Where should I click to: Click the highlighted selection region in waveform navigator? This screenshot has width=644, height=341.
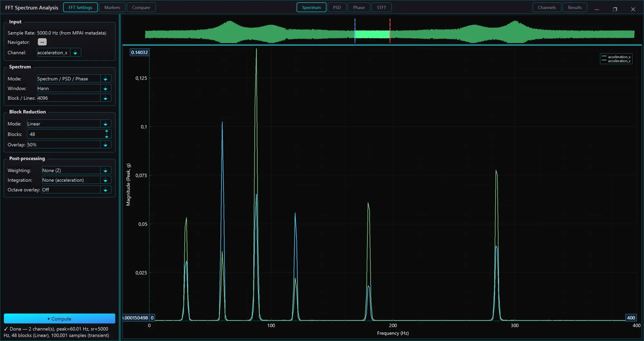tap(372, 34)
